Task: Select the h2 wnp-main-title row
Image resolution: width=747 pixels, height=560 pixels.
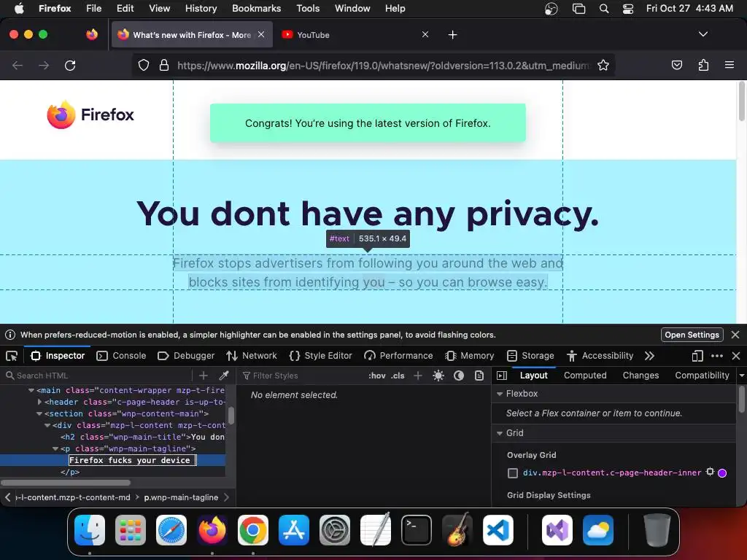Action: (112, 437)
